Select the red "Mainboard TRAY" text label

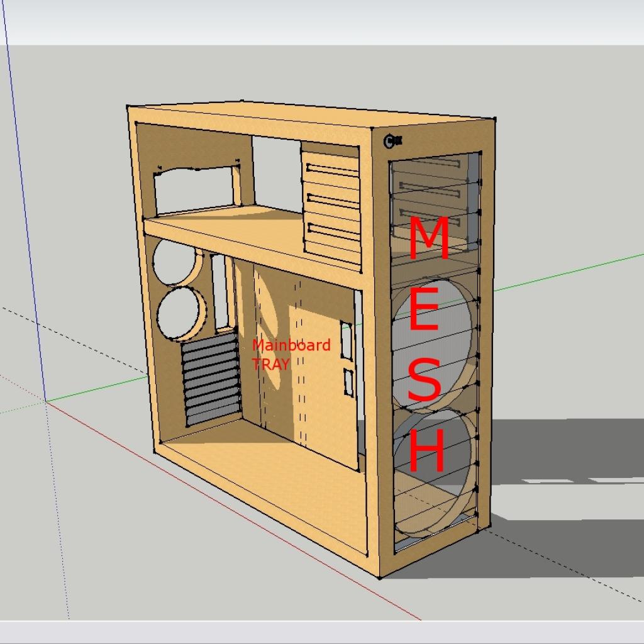point(291,354)
